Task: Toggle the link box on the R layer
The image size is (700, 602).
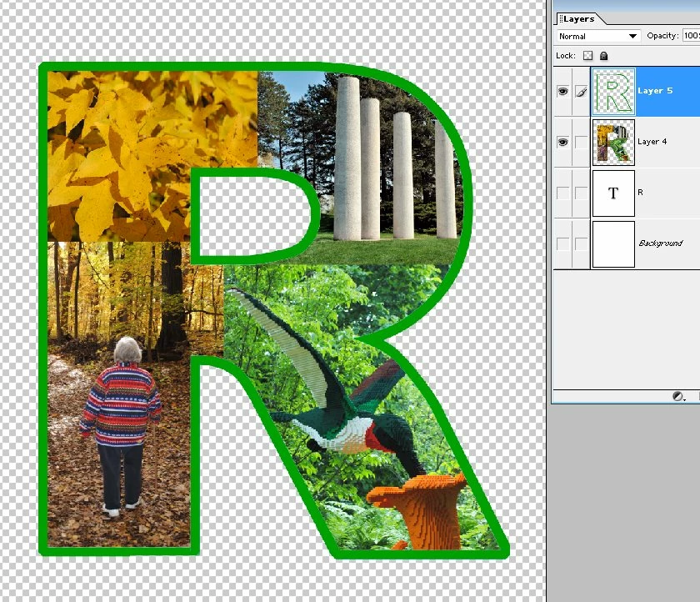Action: (x=582, y=193)
